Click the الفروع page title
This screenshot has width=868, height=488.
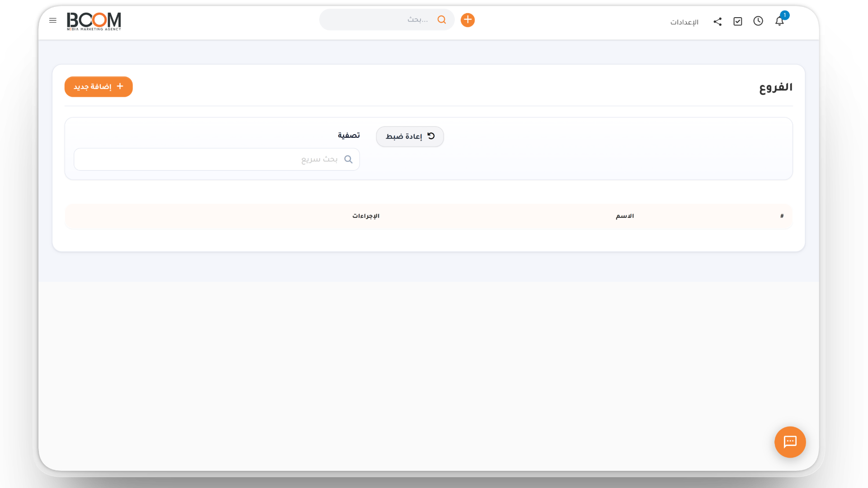776,87
